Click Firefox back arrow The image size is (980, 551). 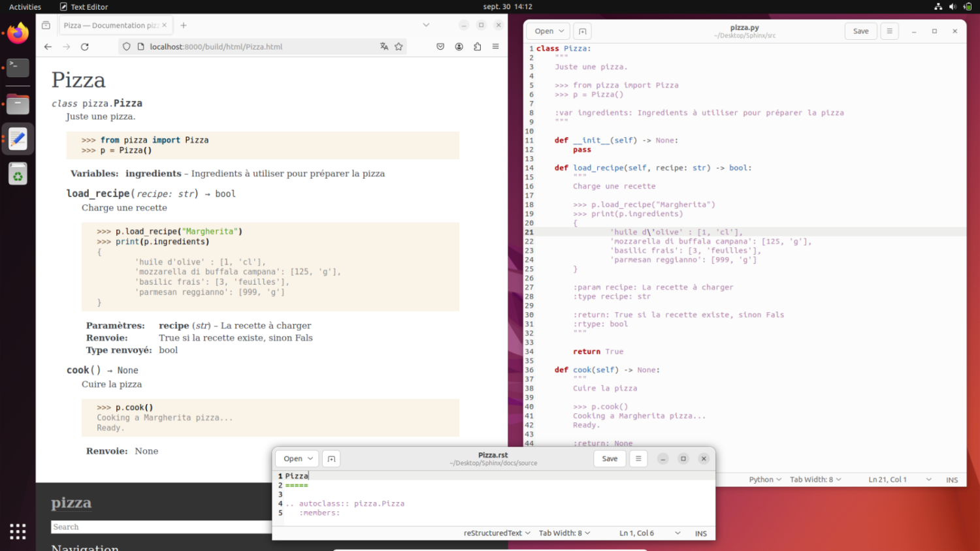point(48,46)
